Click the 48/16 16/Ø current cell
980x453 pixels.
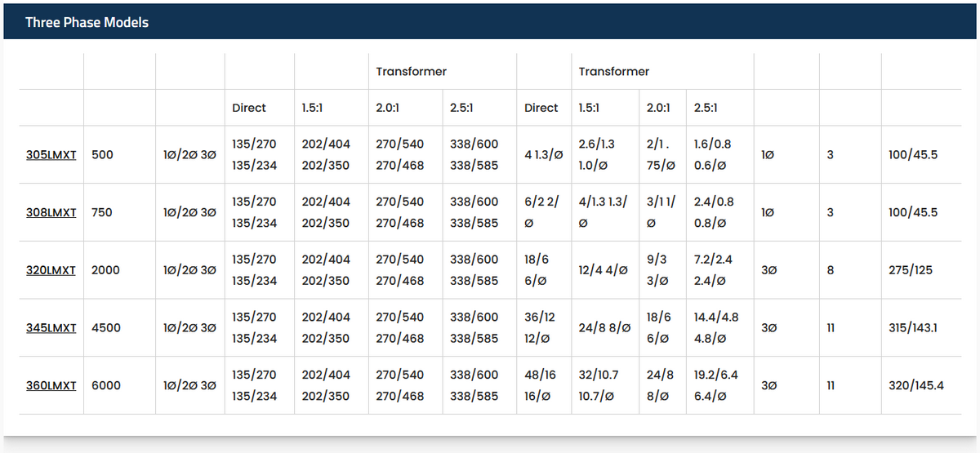[x=540, y=385]
